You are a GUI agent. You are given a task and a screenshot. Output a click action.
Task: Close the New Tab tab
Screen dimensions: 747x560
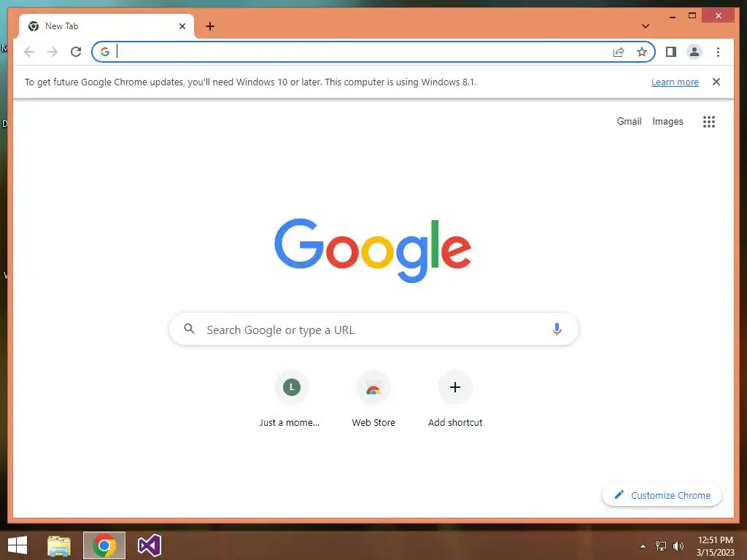coord(182,26)
